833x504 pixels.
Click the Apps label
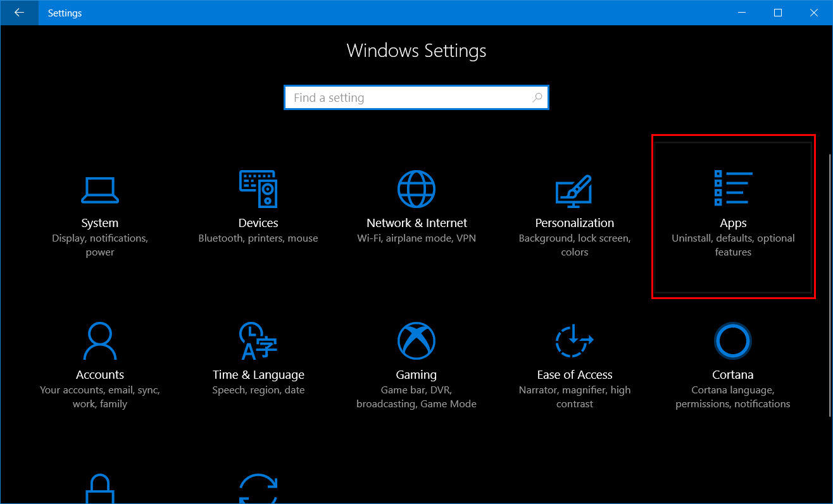pos(733,223)
